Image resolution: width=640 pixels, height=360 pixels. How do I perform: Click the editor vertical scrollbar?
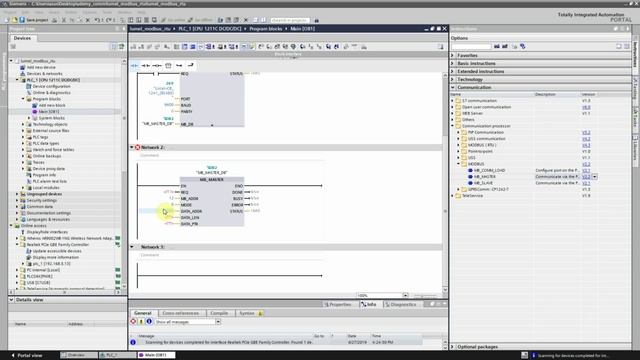(445, 182)
